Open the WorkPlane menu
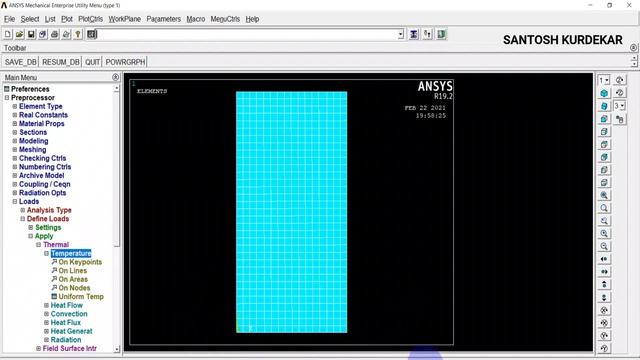 (x=124, y=19)
